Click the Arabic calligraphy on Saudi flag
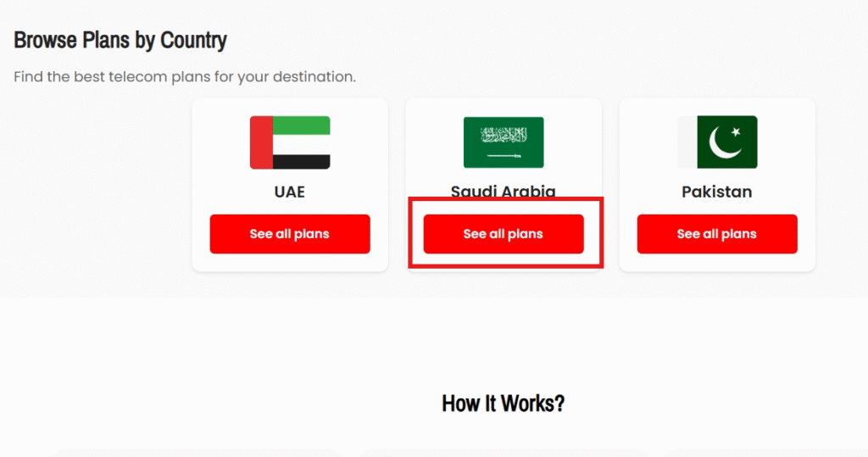 coord(504,135)
